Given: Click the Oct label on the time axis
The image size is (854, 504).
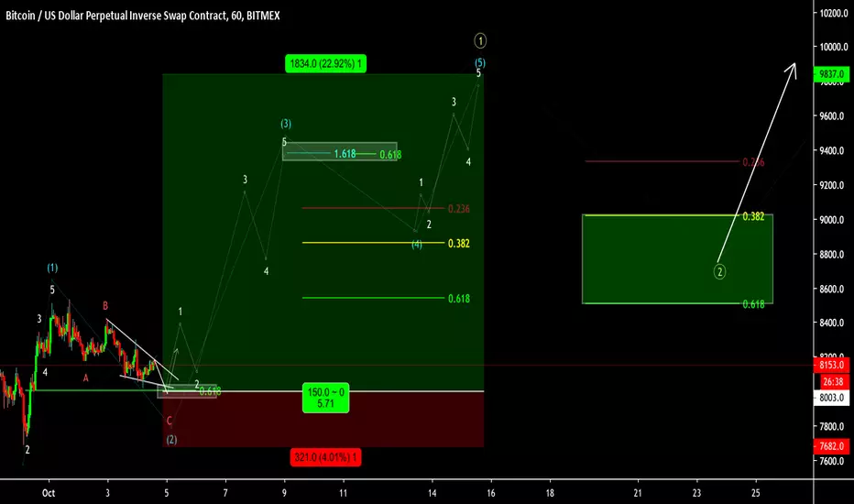Looking at the screenshot, I should [x=49, y=493].
